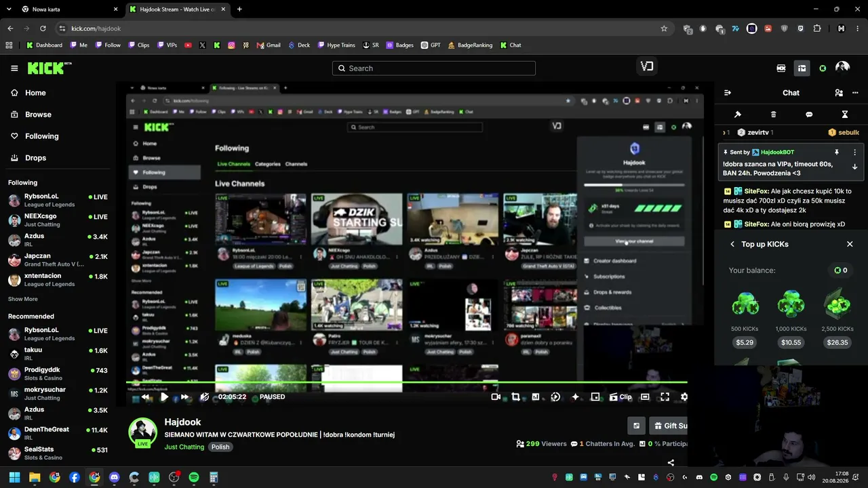Open takuu recommended channel
Viewport: 868px width, 488px height.
58,354
